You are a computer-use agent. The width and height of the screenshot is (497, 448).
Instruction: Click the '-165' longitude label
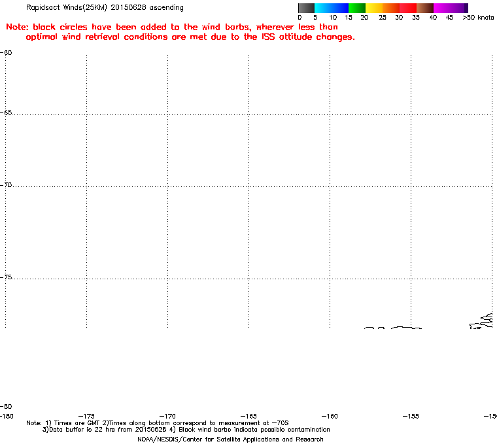click(248, 416)
